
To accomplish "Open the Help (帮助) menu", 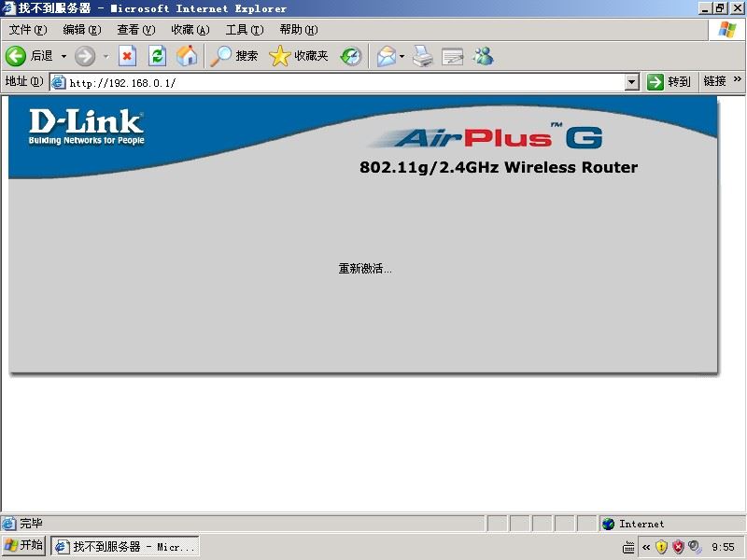I will 299,30.
